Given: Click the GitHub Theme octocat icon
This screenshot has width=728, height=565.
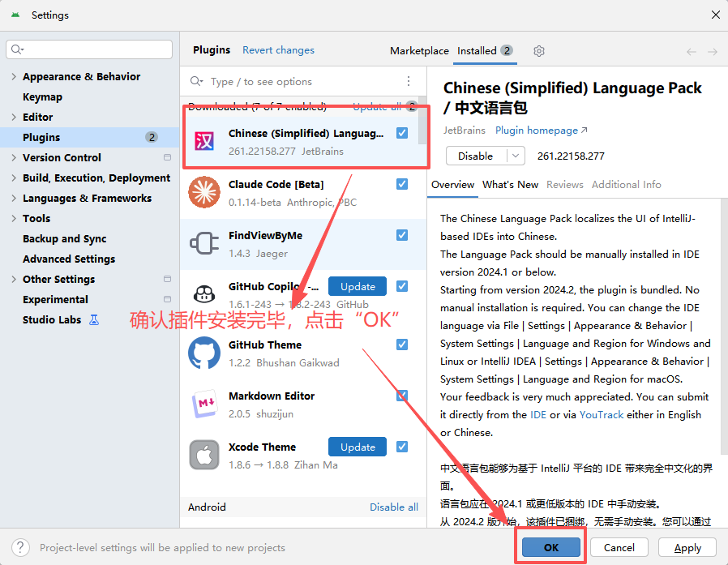Looking at the screenshot, I should pos(204,353).
